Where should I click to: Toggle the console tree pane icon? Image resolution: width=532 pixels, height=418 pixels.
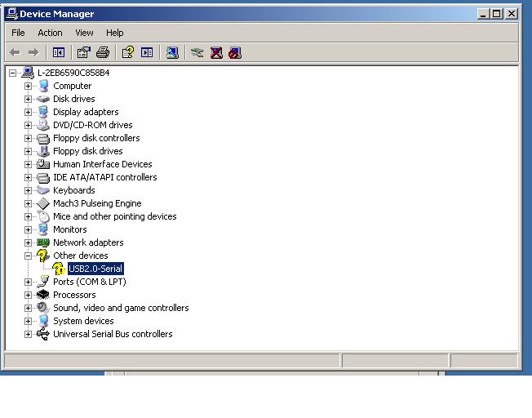[59, 52]
